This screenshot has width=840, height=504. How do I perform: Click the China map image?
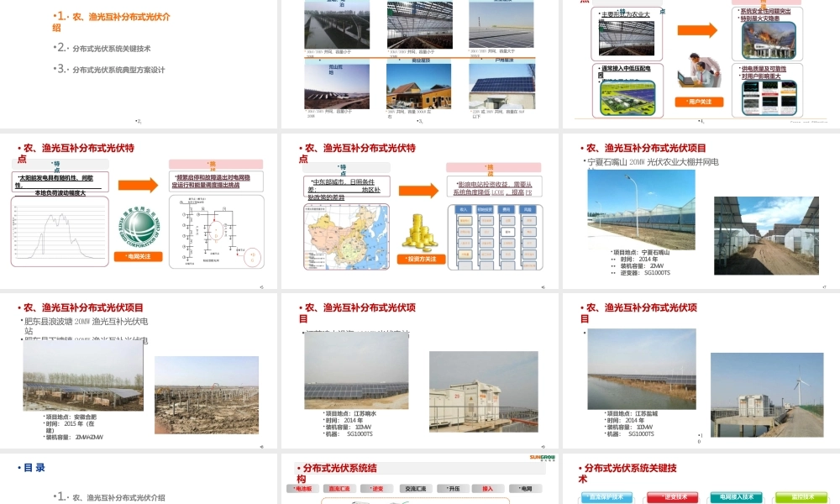(x=347, y=237)
